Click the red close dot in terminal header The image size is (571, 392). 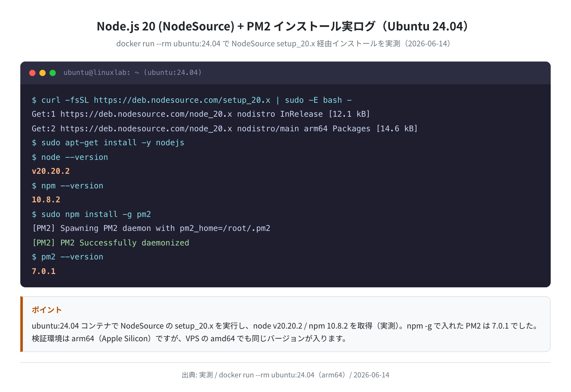click(x=32, y=73)
